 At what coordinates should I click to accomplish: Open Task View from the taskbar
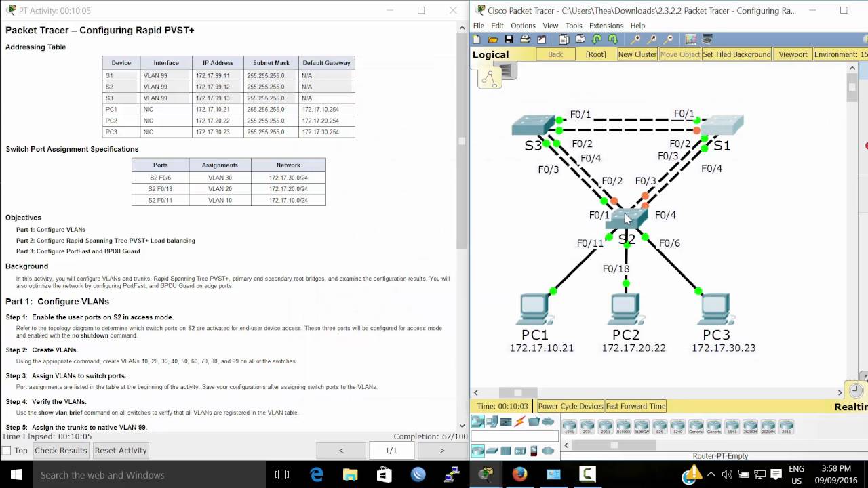282,475
